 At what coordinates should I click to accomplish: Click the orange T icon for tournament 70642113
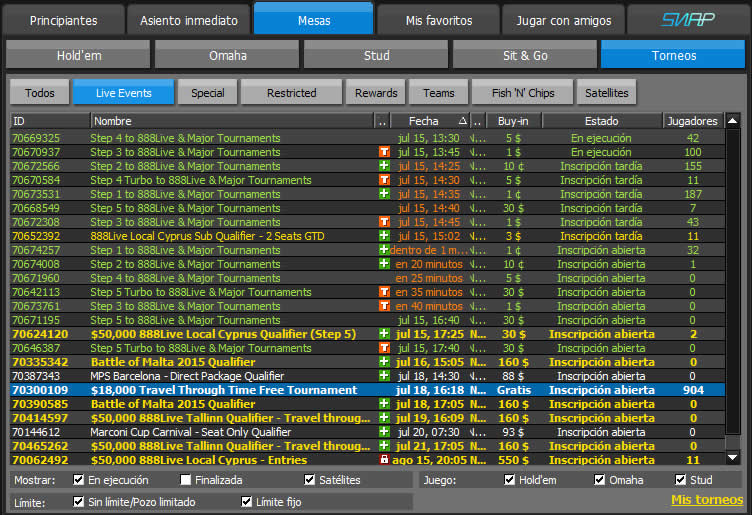click(384, 292)
